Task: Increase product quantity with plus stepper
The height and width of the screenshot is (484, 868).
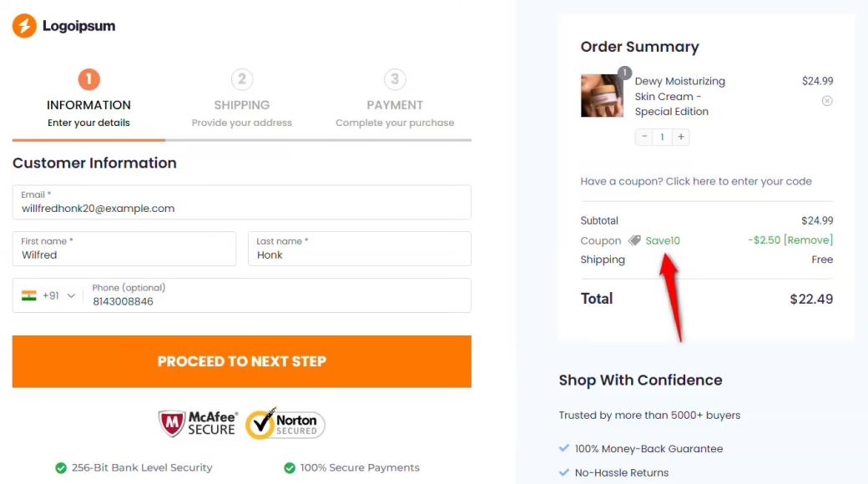Action: (x=681, y=137)
